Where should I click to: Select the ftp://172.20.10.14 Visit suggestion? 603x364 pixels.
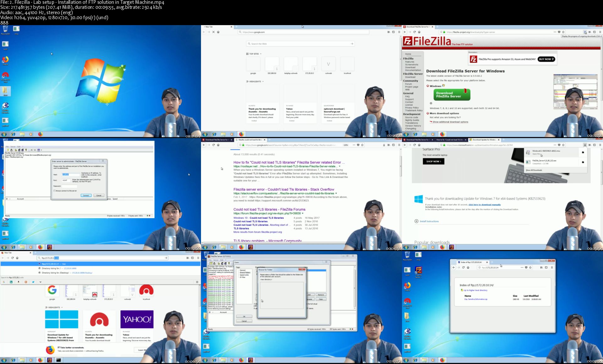(100, 264)
